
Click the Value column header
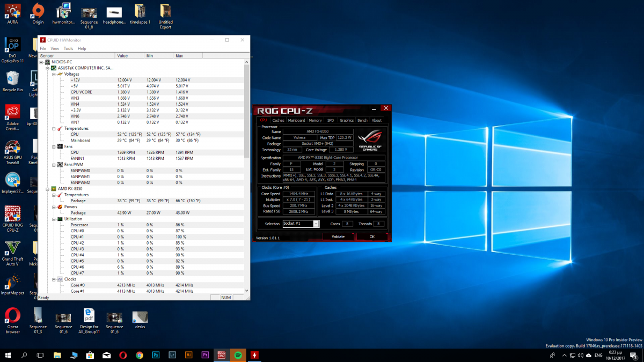point(129,56)
